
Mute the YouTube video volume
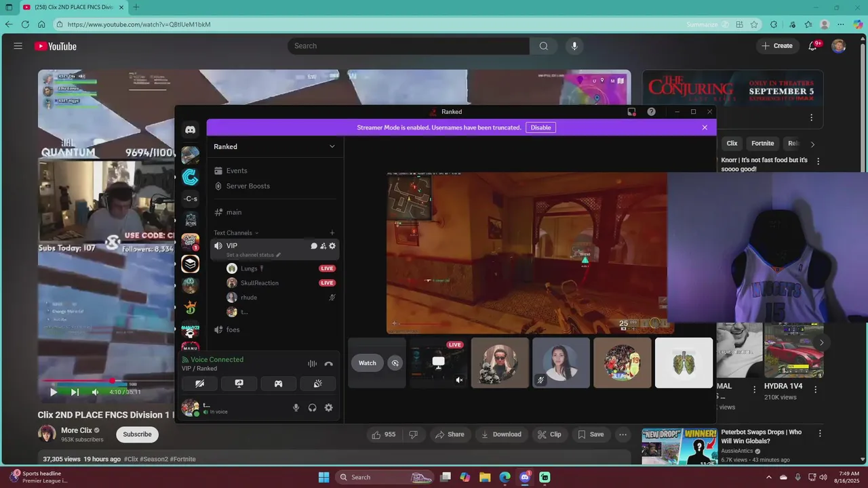[95, 392]
